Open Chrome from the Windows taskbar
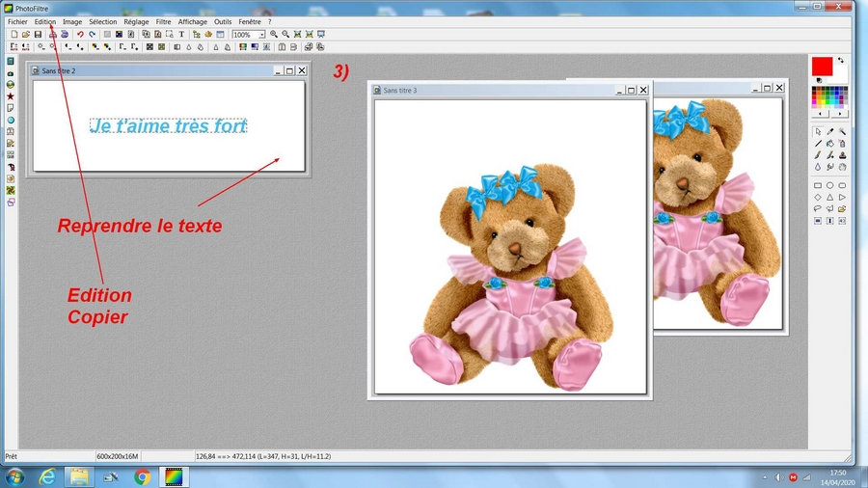 [142, 476]
